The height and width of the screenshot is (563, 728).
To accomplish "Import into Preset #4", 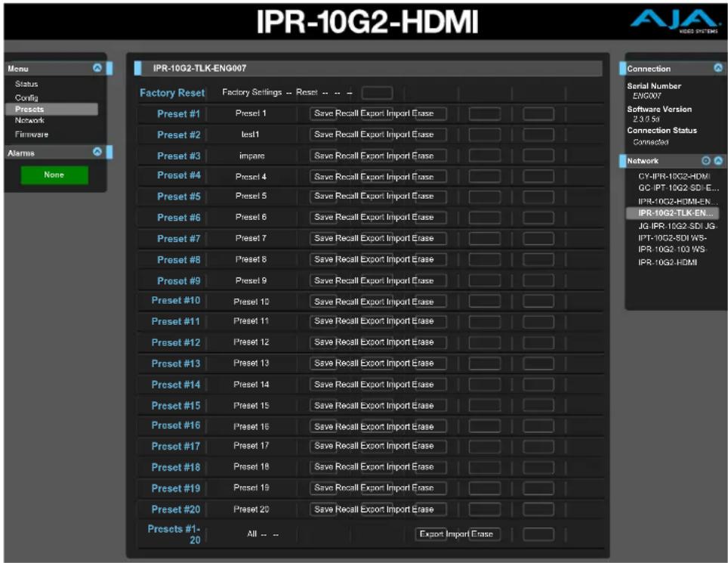I will tap(398, 177).
